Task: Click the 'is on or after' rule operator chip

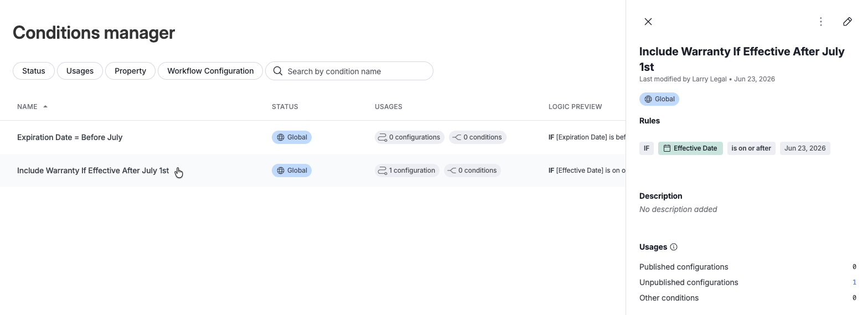Action: click(751, 148)
